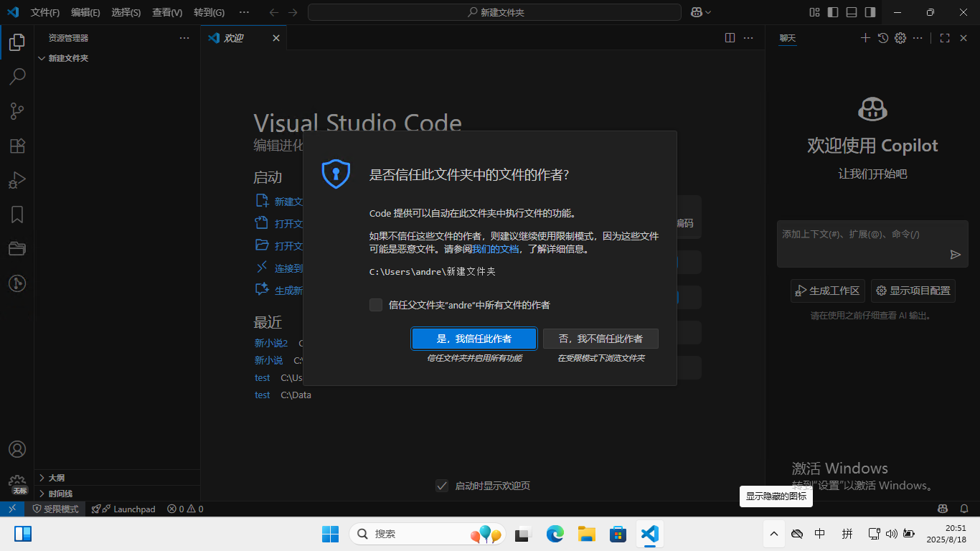Open the Manage gear icon
Image resolution: width=980 pixels, height=551 pixels.
(17, 482)
